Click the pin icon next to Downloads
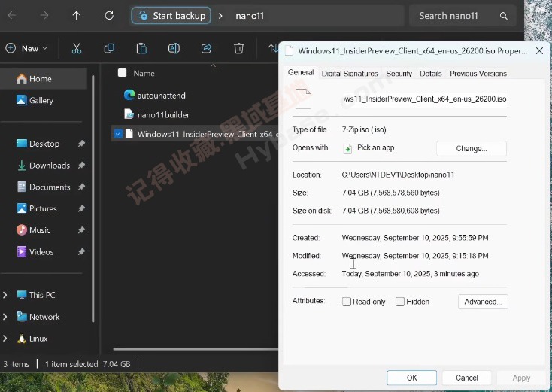This screenshot has height=392, width=552. tap(81, 166)
